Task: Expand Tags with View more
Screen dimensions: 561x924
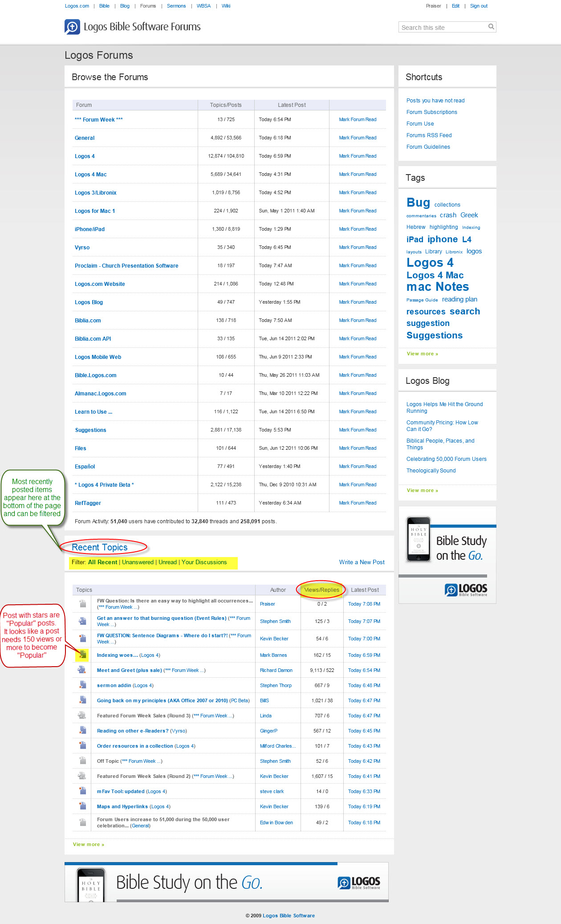Action: pyautogui.click(x=422, y=354)
